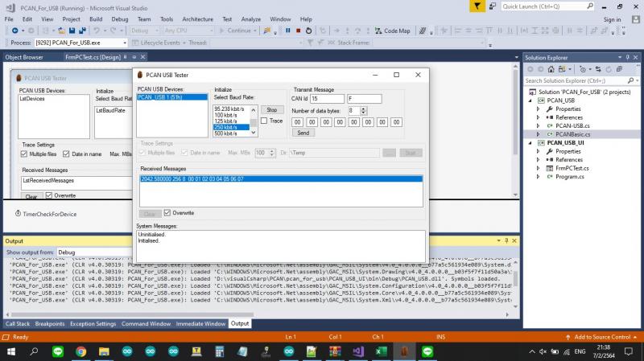Open Chrome from the taskbar
This screenshot has height=361, width=644.
81,351
